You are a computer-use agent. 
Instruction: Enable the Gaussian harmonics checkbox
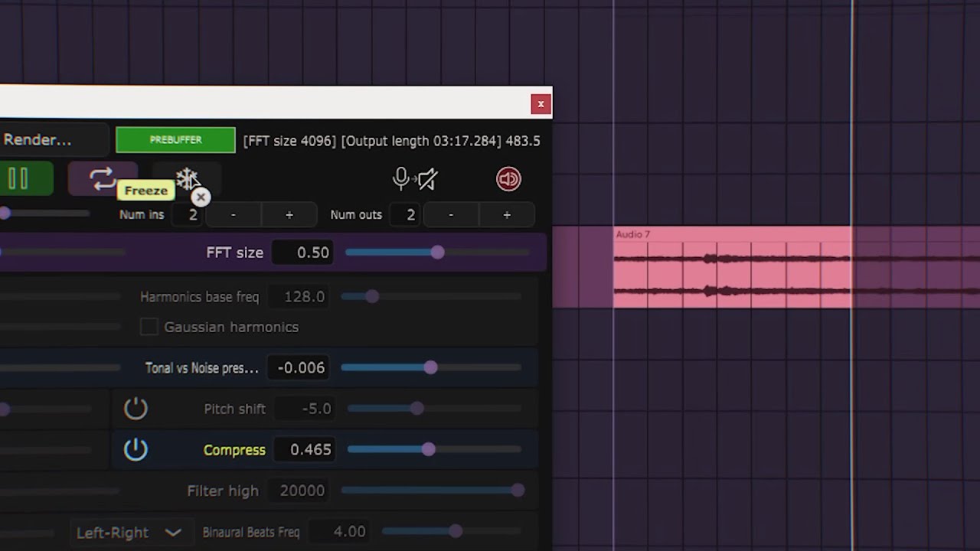tap(149, 327)
